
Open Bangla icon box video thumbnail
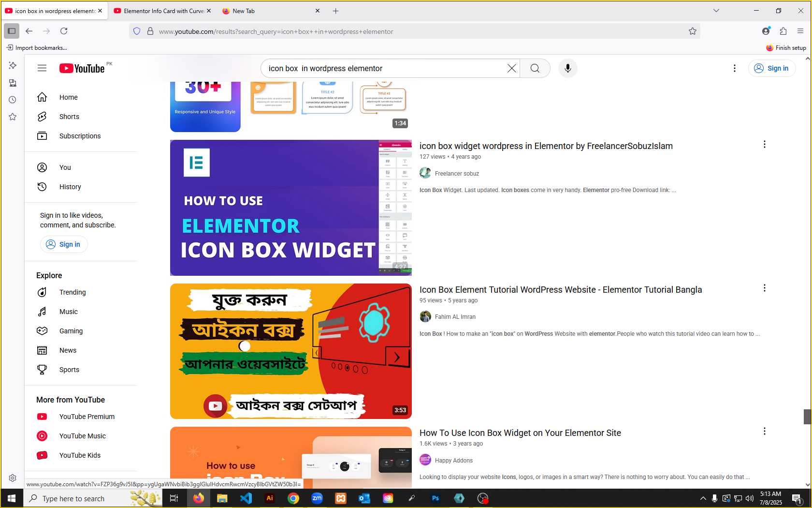[x=291, y=351]
